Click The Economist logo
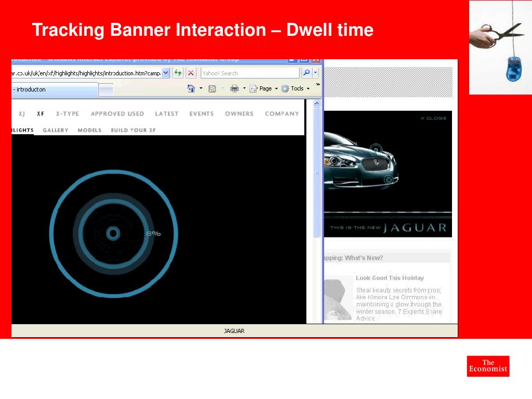Image resolution: width=532 pixels, height=399 pixels. point(488,366)
